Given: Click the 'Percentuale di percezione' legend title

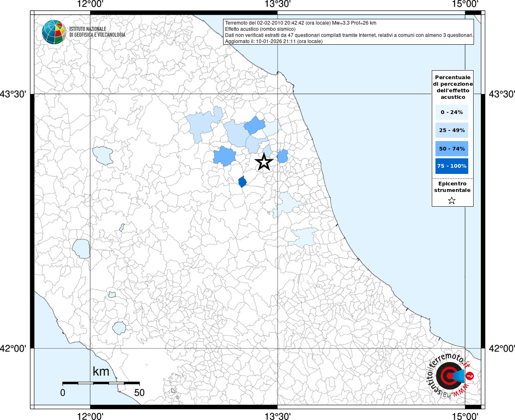Looking at the screenshot, I should 453,87.
